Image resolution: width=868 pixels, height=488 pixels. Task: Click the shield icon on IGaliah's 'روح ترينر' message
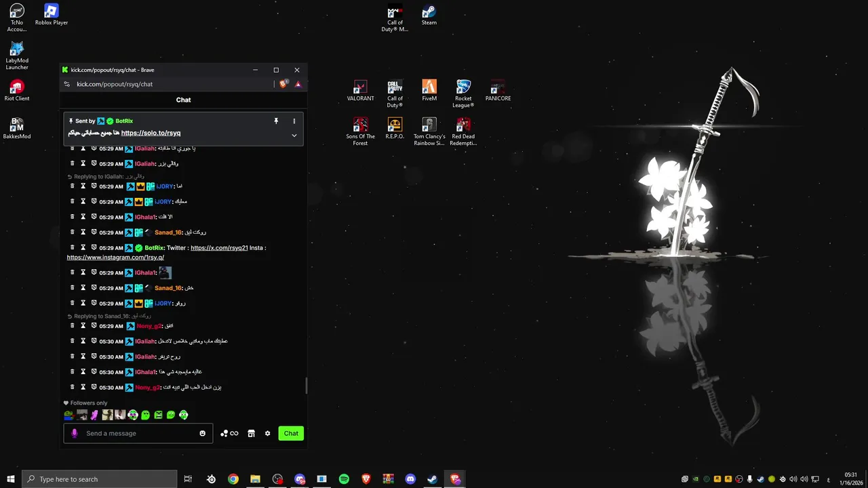tap(94, 356)
